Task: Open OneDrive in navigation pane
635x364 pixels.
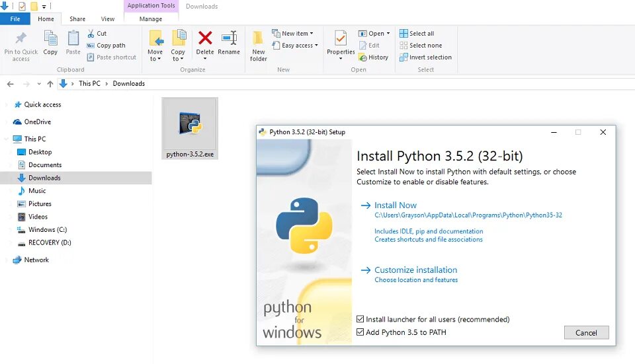Action: click(x=32, y=122)
